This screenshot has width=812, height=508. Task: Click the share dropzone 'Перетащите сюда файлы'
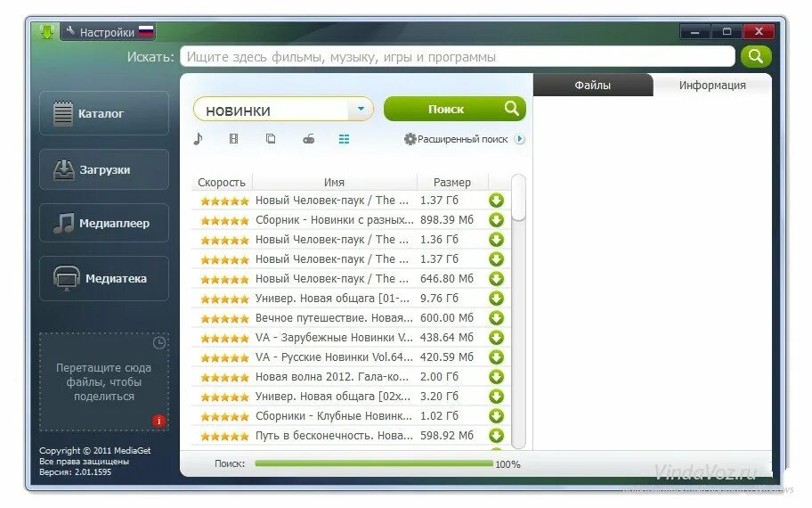(x=104, y=382)
